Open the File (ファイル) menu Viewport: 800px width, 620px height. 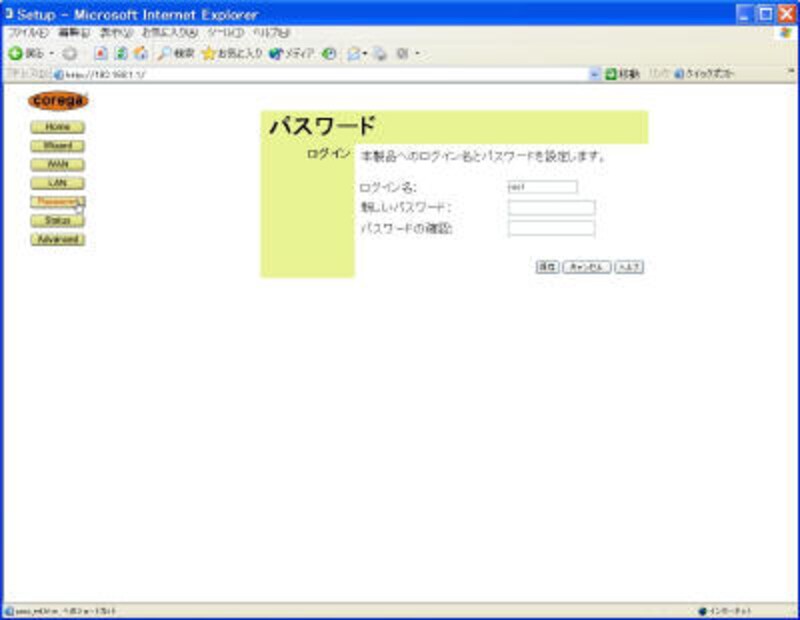[24, 33]
